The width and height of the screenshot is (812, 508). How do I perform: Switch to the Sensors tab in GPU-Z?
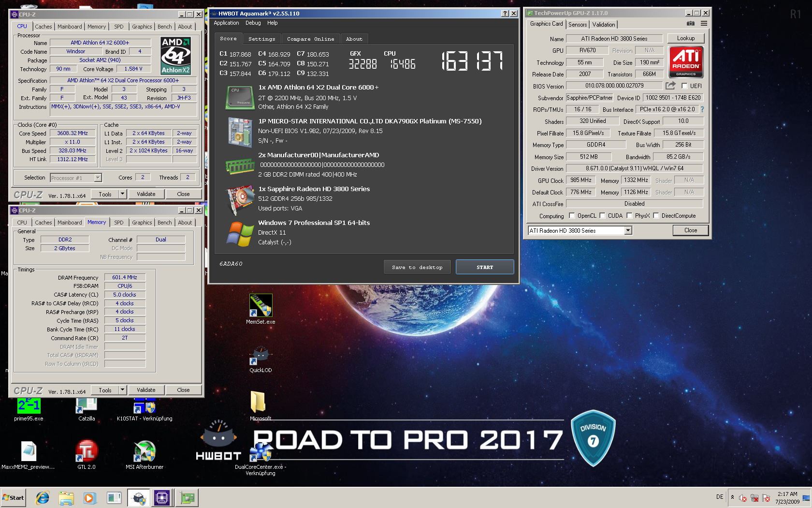[x=578, y=25]
